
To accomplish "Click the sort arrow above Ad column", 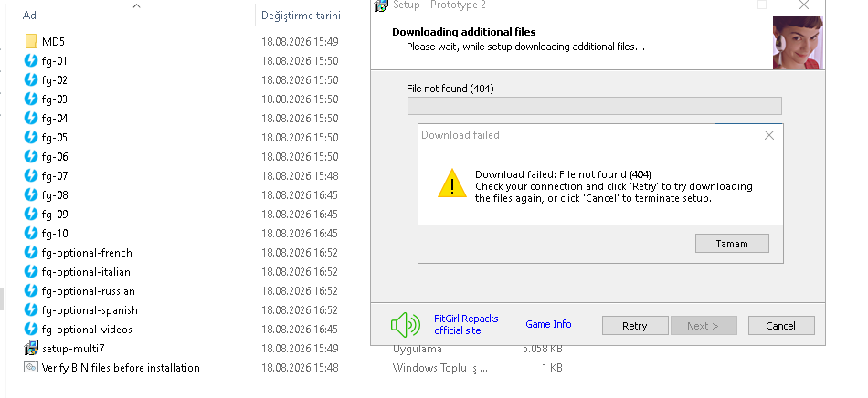I will coord(137,6).
